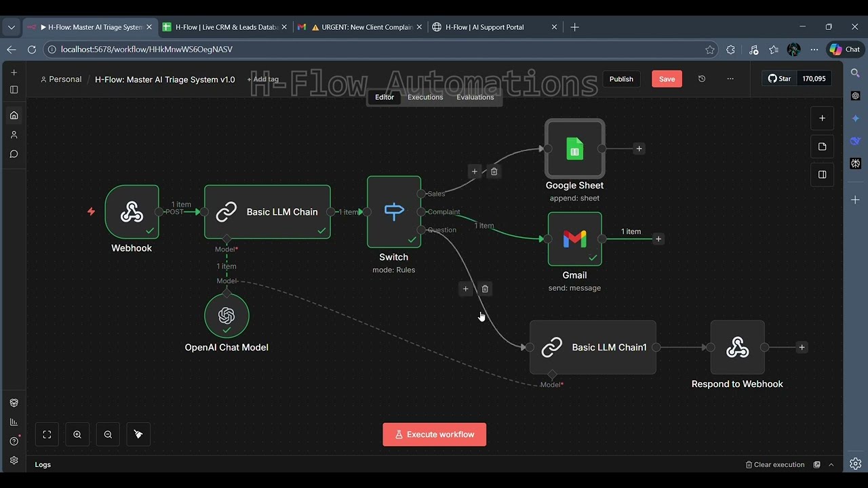
Task: Select the Respond to Webhook node
Action: click(737, 347)
